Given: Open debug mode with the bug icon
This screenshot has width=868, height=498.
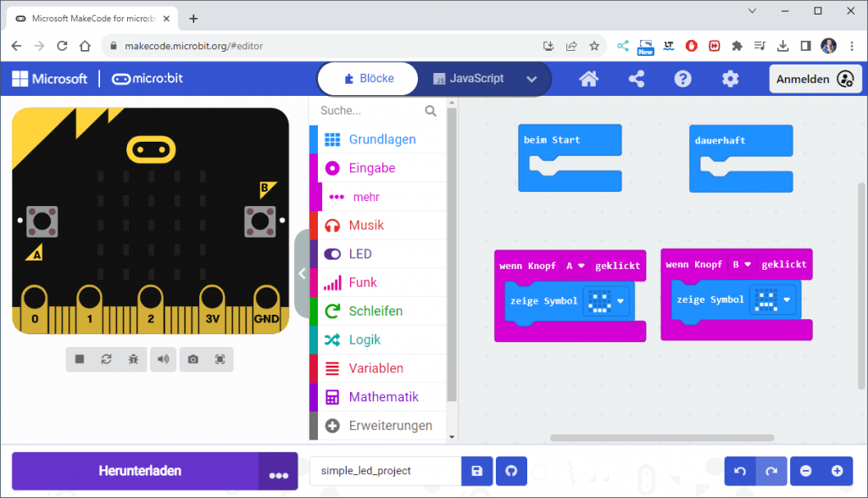Looking at the screenshot, I should [x=135, y=359].
